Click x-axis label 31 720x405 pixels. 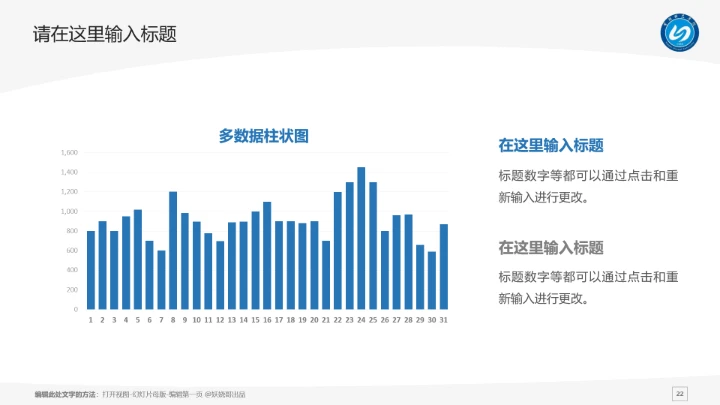444,320
